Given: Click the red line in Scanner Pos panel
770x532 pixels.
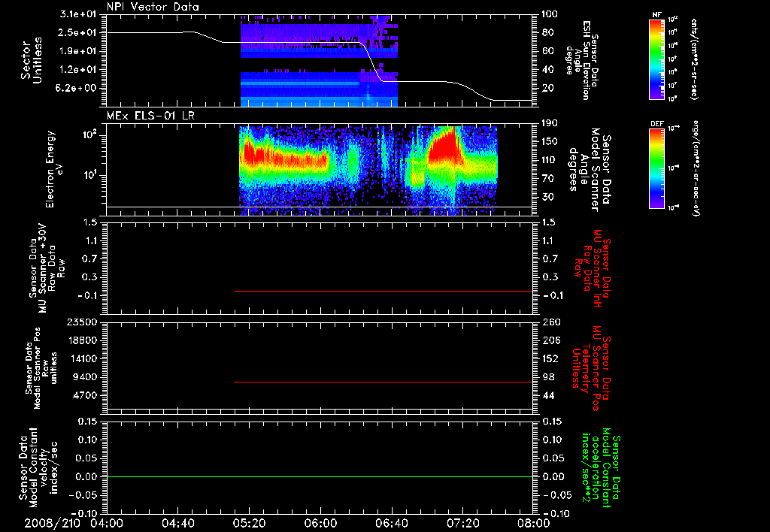Looking at the screenshot, I should 383,382.
